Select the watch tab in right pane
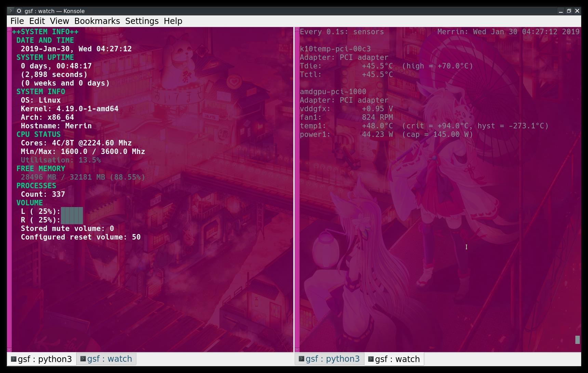Screen dimensions: 588x373 [394, 359]
